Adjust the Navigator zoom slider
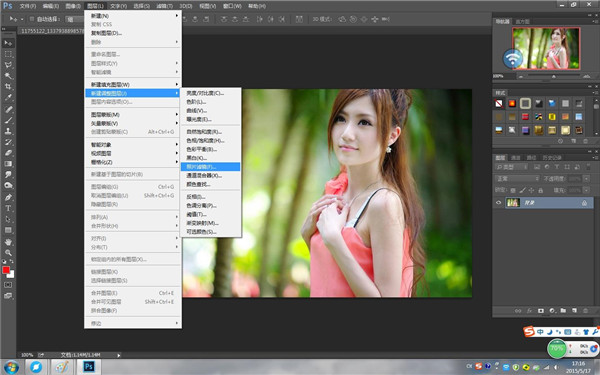600x375 pixels. pos(554,77)
